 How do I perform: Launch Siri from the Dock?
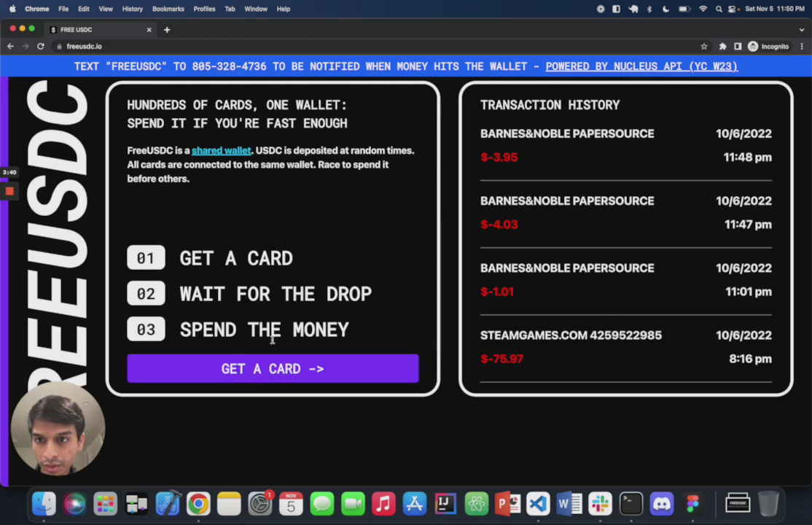pyautogui.click(x=74, y=503)
